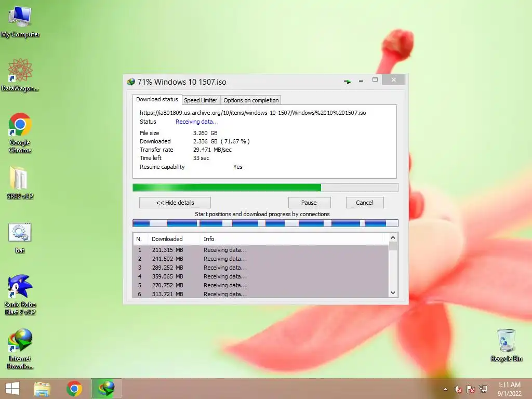Pause the download

click(309, 203)
